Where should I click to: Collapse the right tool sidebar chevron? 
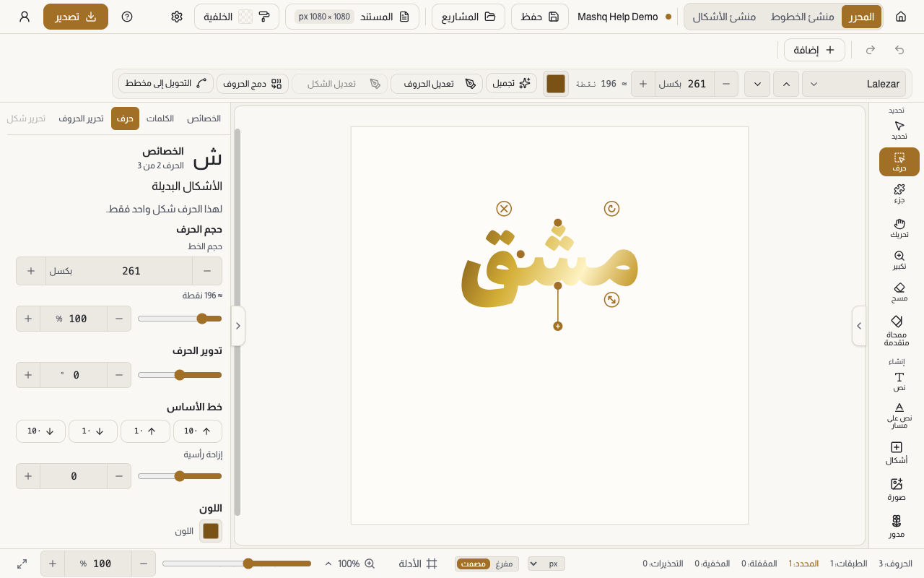859,326
